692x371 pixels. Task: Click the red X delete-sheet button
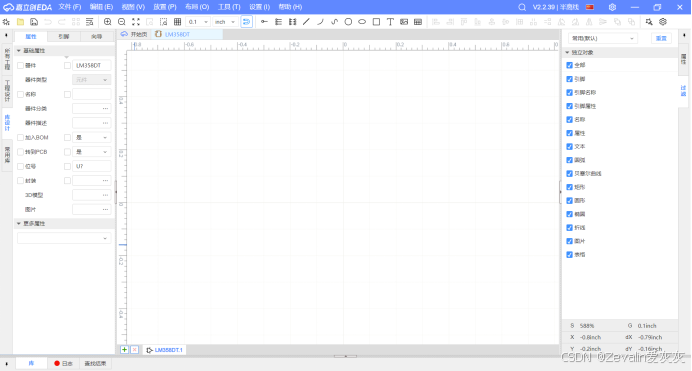point(135,350)
